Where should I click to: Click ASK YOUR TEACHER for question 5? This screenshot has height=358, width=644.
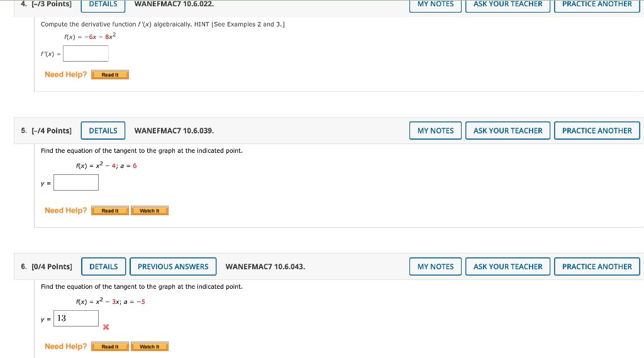pyautogui.click(x=508, y=131)
